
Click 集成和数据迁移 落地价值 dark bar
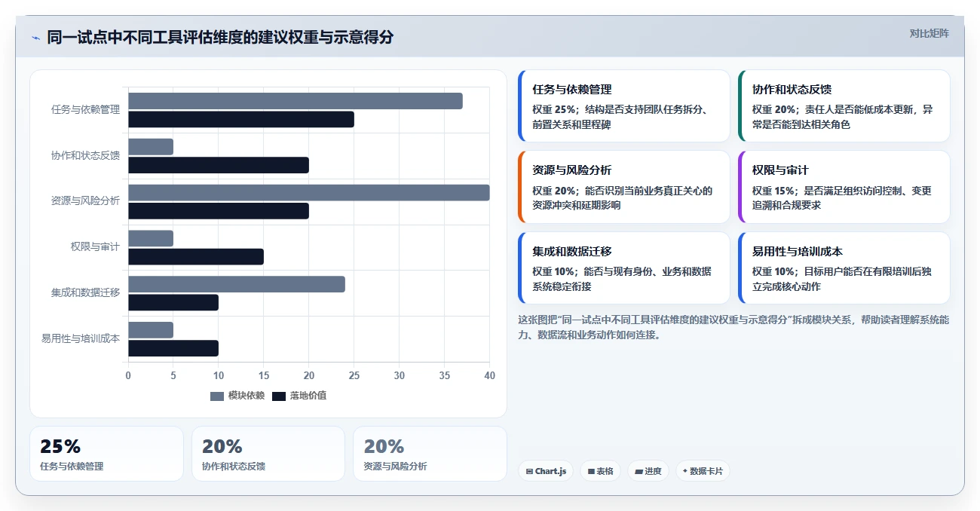pyautogui.click(x=173, y=302)
